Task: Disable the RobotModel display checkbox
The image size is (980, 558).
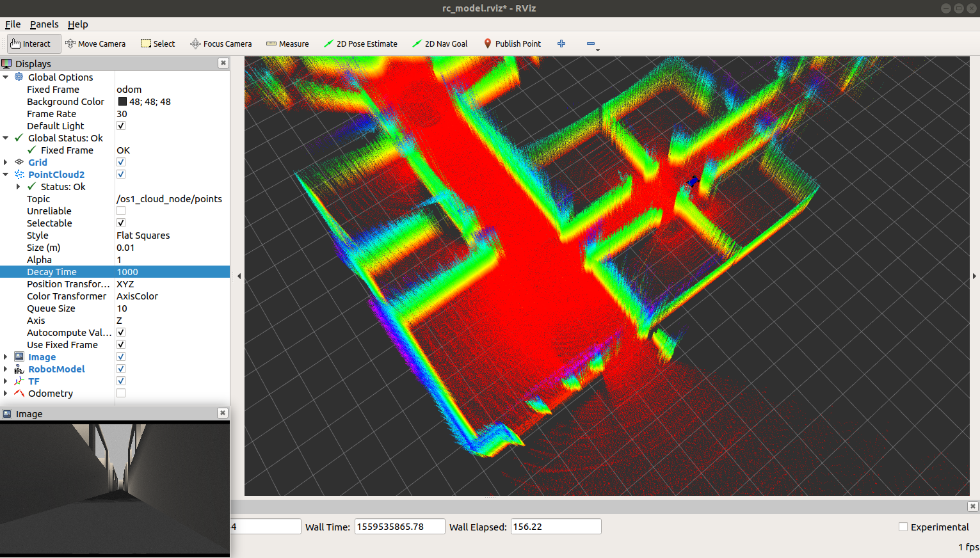Action: 121,369
